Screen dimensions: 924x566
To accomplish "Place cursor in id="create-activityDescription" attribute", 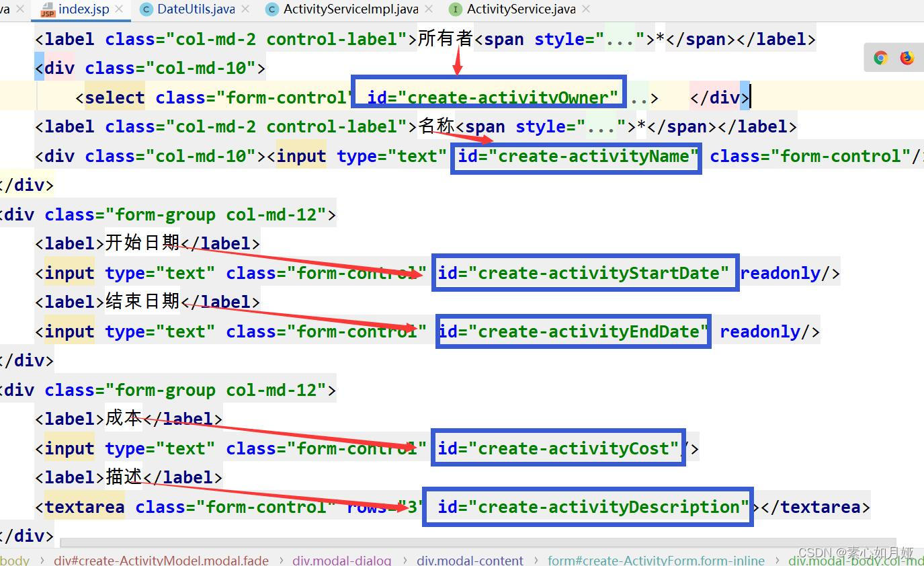I will [x=593, y=508].
